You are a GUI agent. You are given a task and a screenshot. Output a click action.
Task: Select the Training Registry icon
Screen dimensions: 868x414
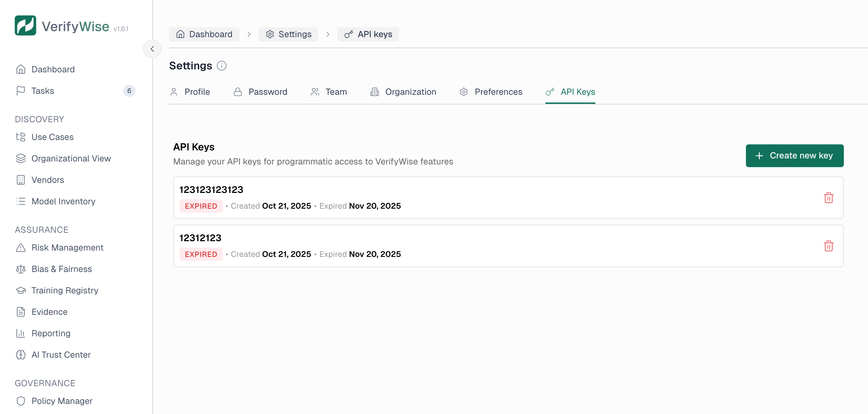(21, 290)
